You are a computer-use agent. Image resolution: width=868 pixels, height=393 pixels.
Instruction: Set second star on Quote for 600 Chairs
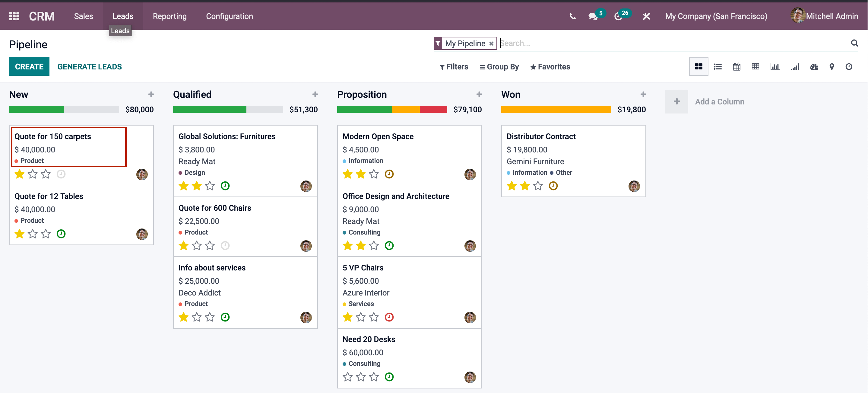pos(197,246)
